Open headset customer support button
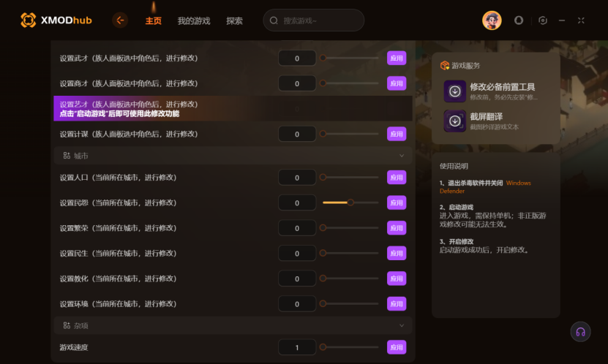Viewport: 608px width, 364px height. click(x=580, y=332)
